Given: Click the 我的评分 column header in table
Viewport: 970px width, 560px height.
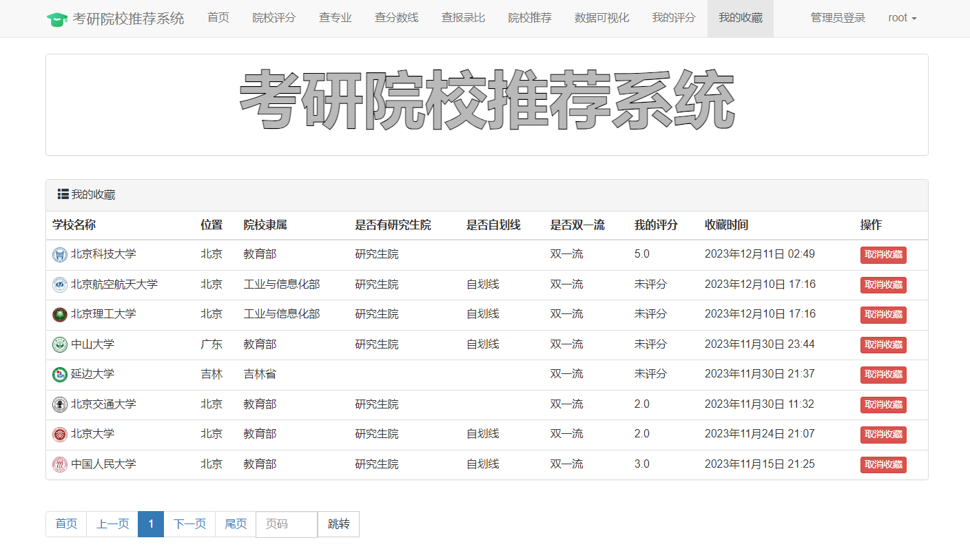Looking at the screenshot, I should pyautogui.click(x=656, y=225).
